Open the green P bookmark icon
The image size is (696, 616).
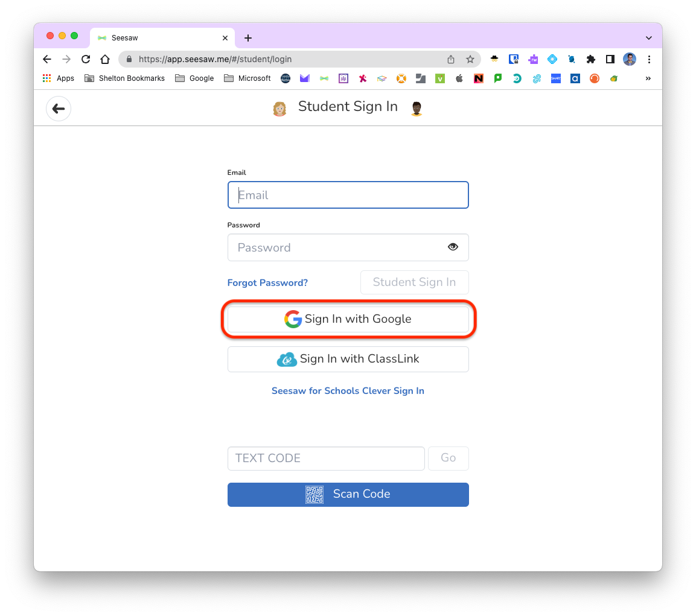click(498, 78)
